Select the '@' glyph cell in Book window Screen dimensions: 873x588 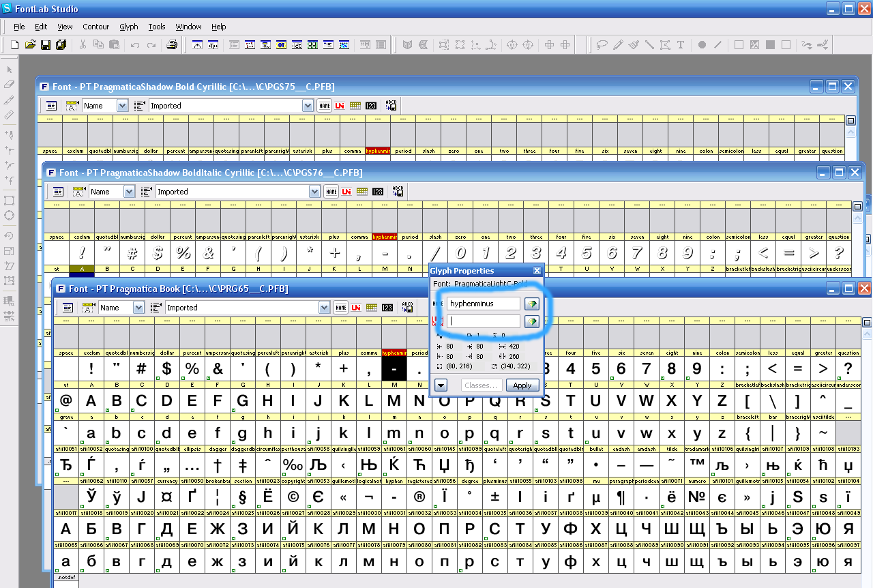(66, 400)
